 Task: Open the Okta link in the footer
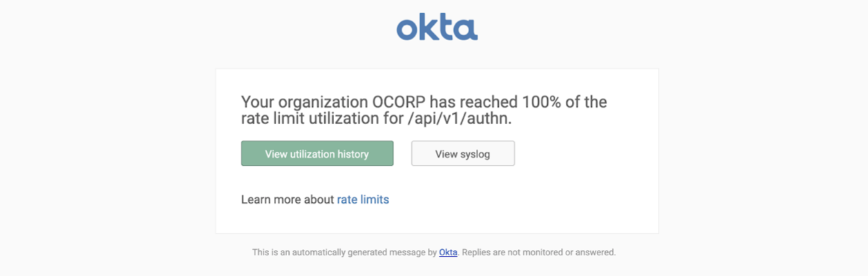[x=448, y=253]
